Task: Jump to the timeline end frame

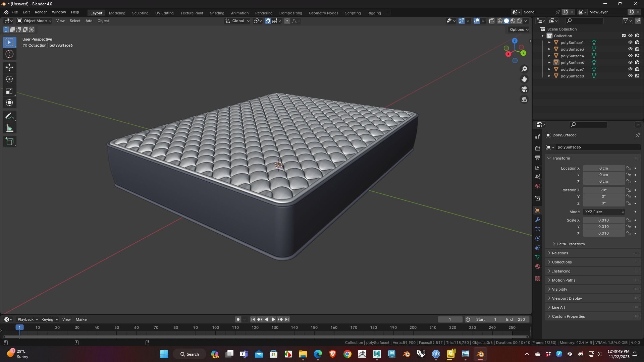Action: coord(287,319)
